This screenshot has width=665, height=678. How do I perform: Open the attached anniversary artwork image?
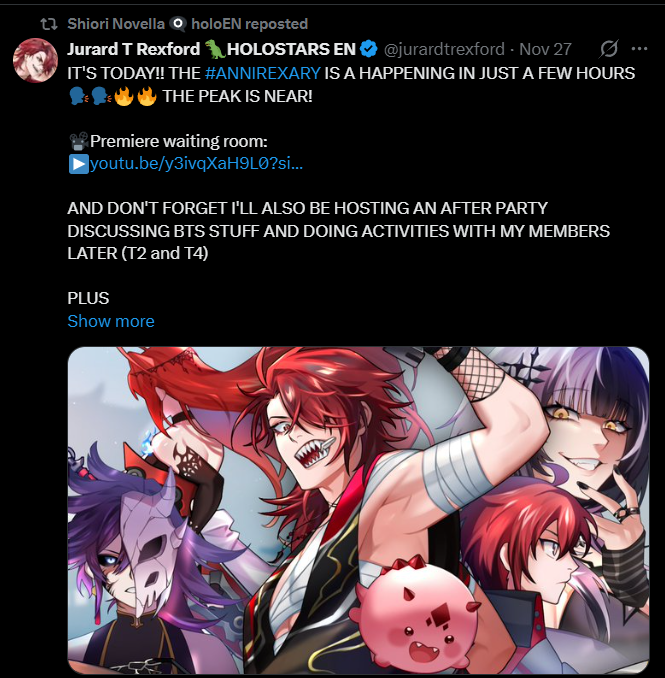click(358, 510)
